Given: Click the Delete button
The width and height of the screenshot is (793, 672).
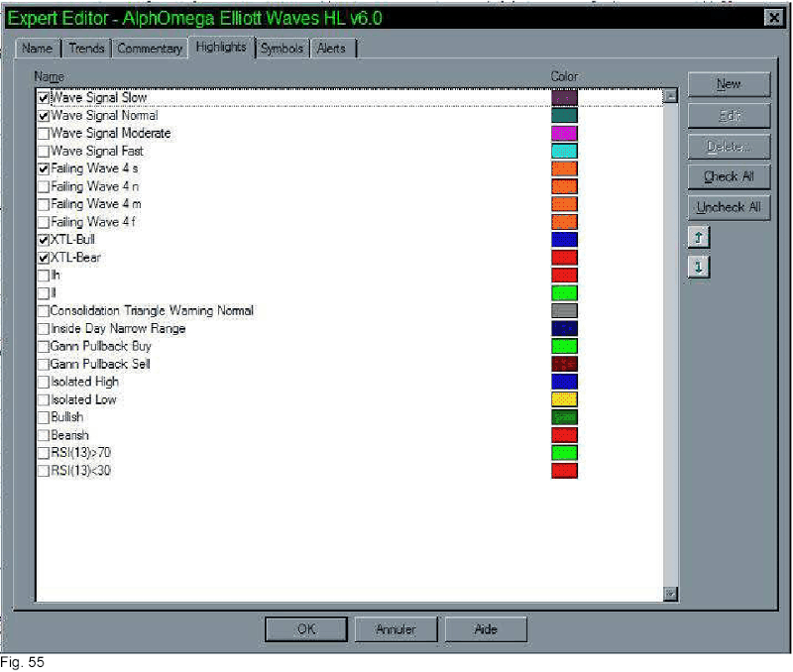Looking at the screenshot, I should click(x=729, y=147).
